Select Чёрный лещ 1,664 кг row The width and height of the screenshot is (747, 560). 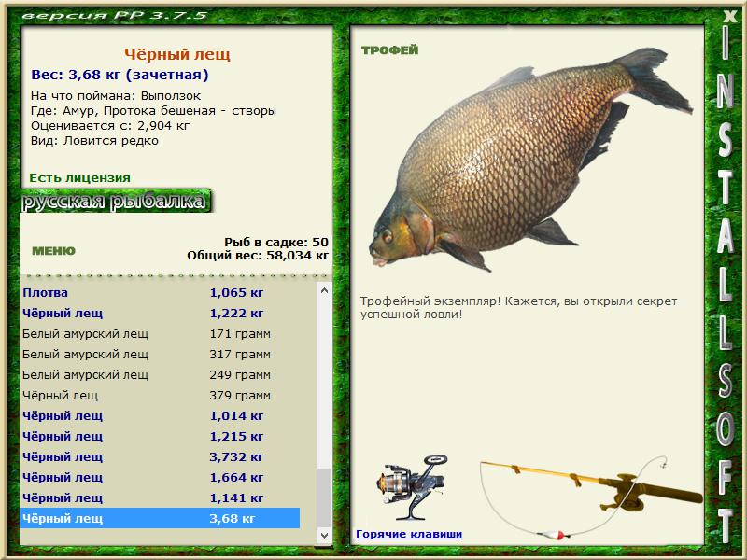pos(160,477)
